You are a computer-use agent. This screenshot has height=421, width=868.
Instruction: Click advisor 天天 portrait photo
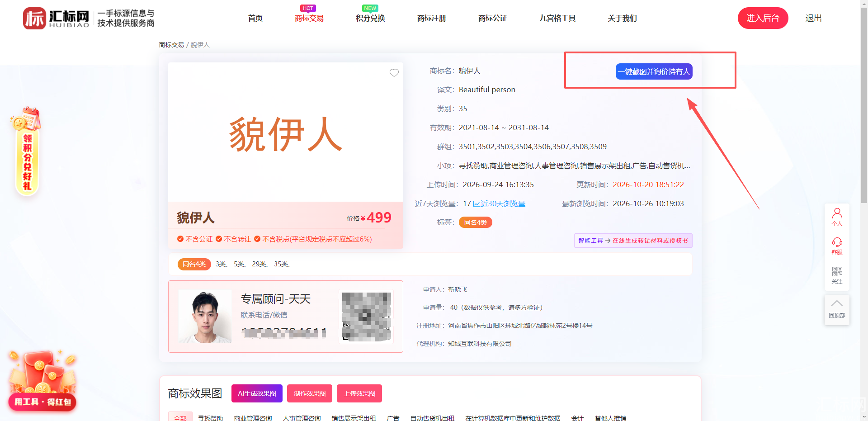pos(205,316)
